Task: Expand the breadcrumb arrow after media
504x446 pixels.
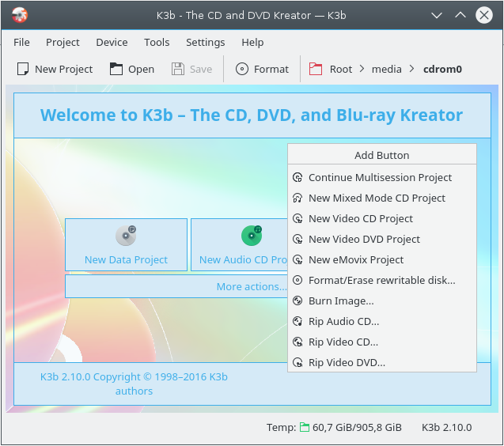Action: click(412, 70)
